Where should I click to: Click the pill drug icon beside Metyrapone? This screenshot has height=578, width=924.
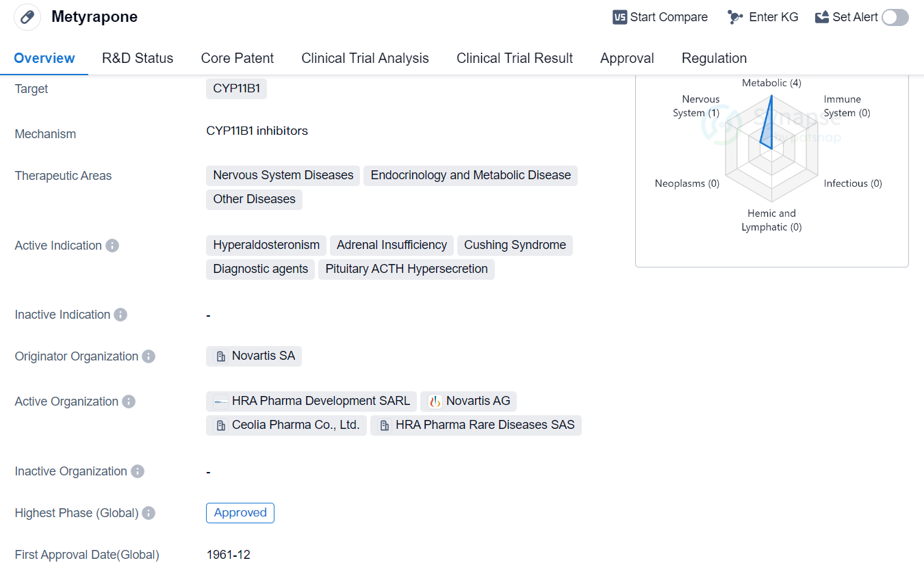27,17
